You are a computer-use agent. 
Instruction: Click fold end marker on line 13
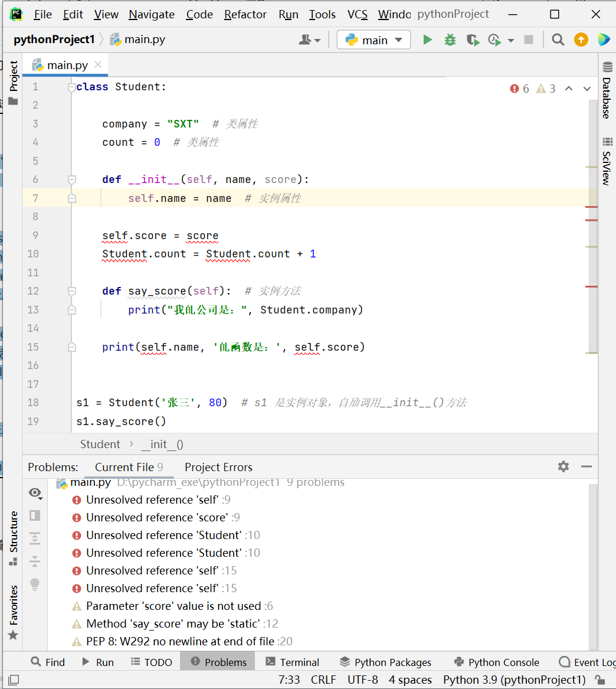72,310
